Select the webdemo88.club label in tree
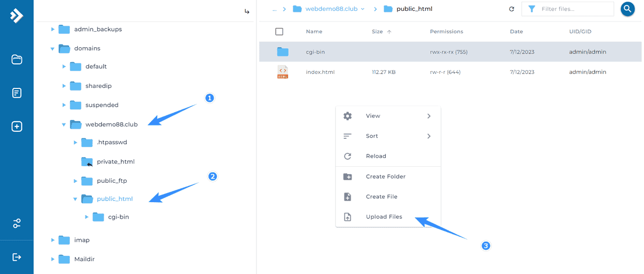This screenshot has width=644, height=274. (112, 124)
